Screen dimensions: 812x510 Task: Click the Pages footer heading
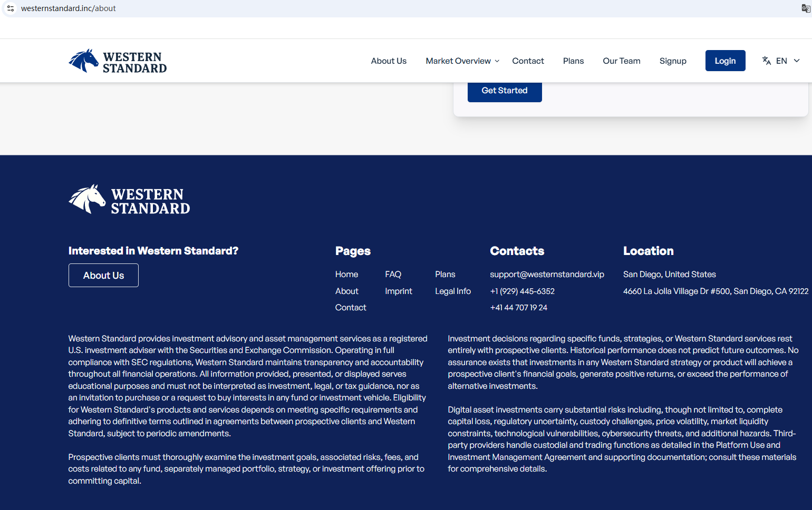tap(353, 251)
